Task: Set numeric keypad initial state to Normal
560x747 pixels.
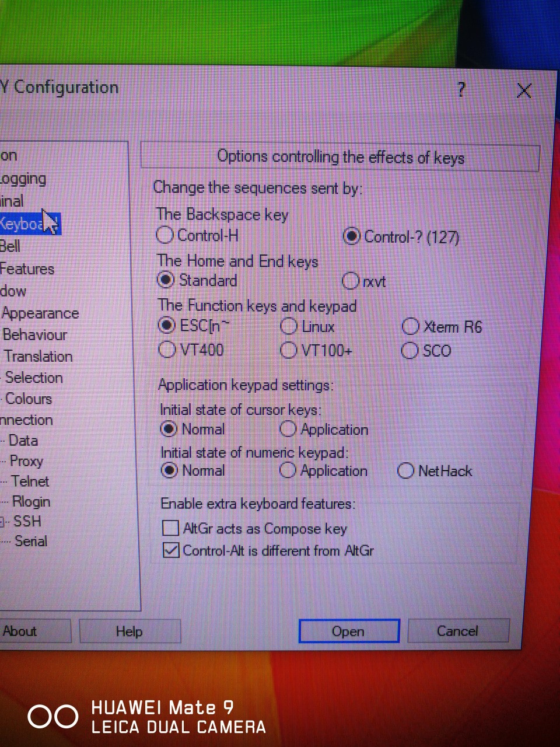Action: click(x=169, y=470)
